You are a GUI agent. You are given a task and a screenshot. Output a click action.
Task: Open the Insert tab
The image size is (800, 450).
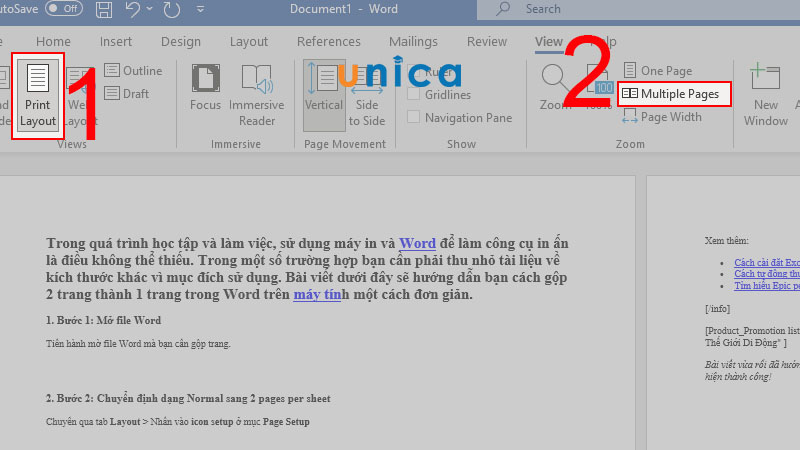point(116,41)
